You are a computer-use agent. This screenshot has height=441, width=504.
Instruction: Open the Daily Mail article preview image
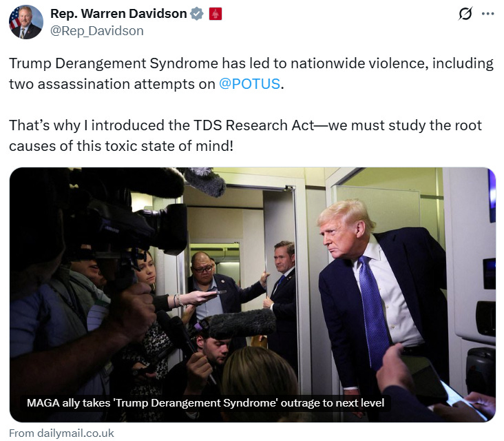click(253, 295)
